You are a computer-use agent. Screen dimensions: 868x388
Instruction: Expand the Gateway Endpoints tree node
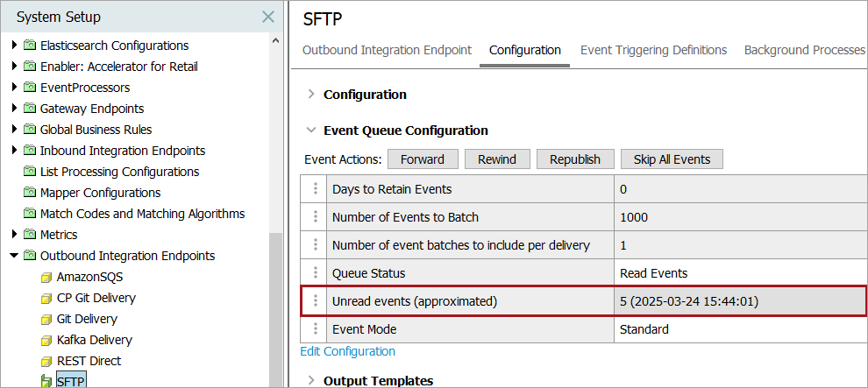click(x=14, y=109)
